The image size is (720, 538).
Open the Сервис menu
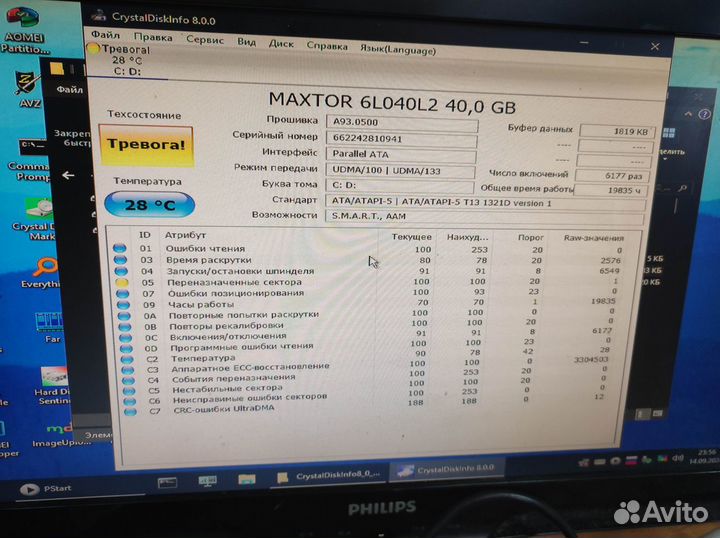[205, 39]
